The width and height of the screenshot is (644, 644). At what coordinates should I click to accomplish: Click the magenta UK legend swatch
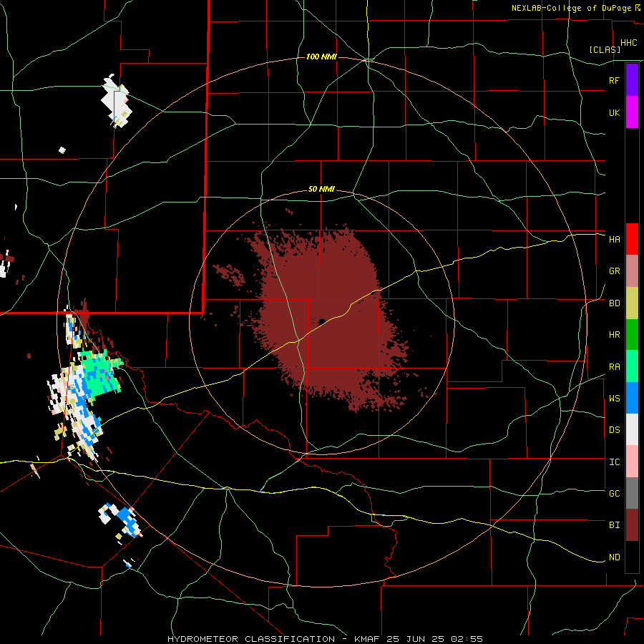tap(632, 112)
